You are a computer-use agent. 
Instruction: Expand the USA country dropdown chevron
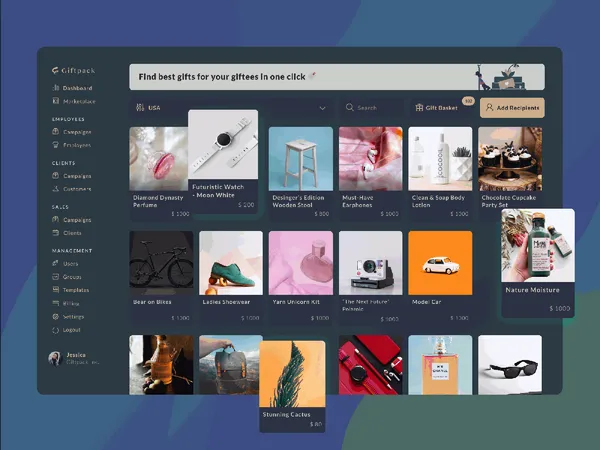tap(323, 108)
